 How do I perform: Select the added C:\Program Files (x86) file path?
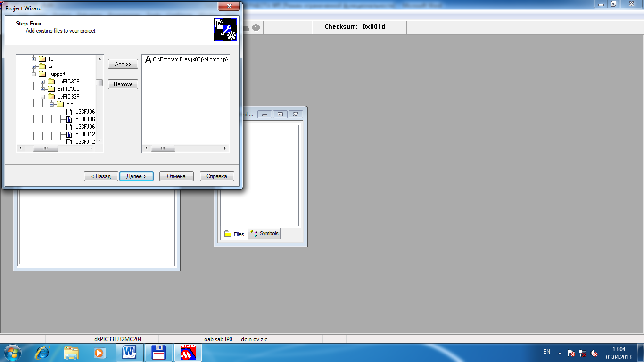coord(191,59)
